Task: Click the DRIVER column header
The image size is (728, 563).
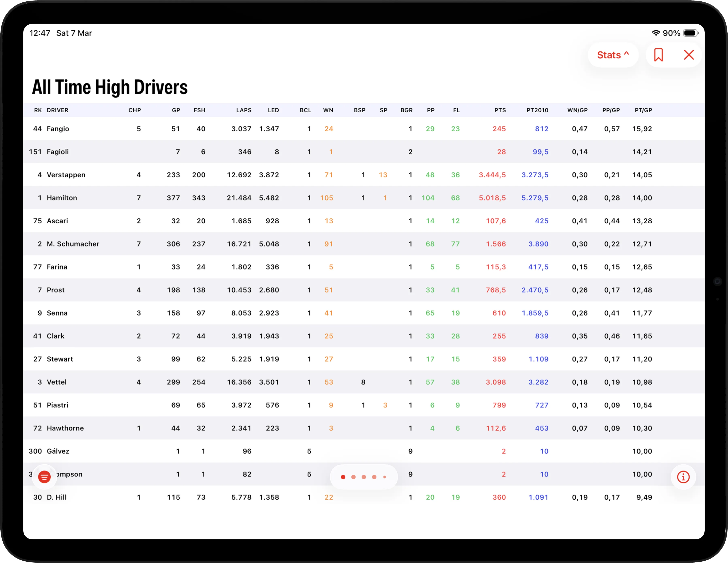Action: (57, 110)
